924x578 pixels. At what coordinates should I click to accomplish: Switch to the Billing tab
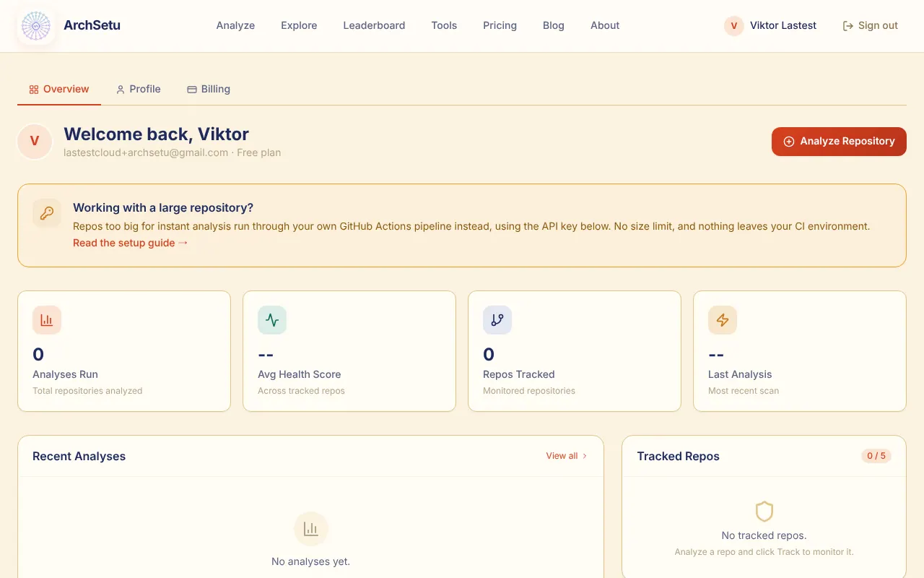(x=209, y=89)
